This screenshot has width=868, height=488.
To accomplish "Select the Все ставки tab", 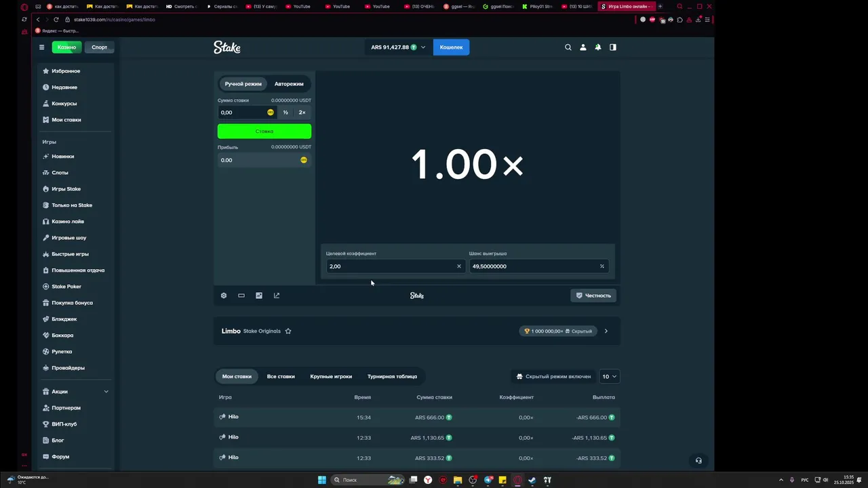I will 281,377.
